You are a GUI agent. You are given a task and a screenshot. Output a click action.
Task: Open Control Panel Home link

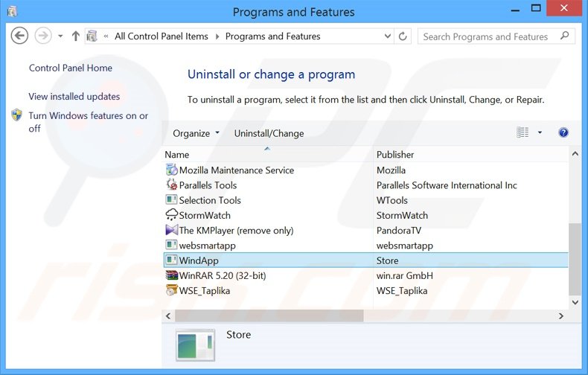point(71,68)
